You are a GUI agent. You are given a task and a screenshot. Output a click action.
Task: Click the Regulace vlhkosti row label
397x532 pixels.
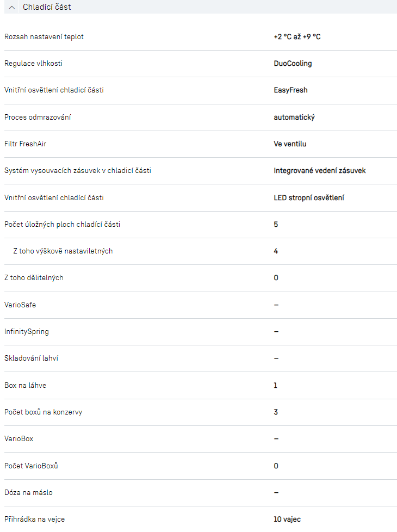pyautogui.click(x=33, y=64)
